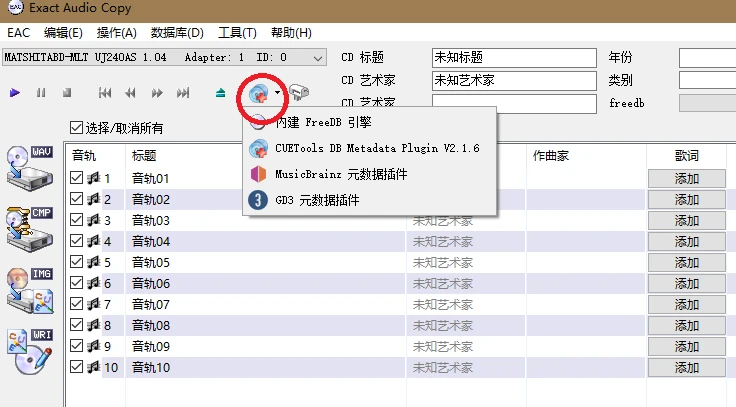Click the WAV extract icon
The height and width of the screenshot is (407, 736).
[30, 168]
